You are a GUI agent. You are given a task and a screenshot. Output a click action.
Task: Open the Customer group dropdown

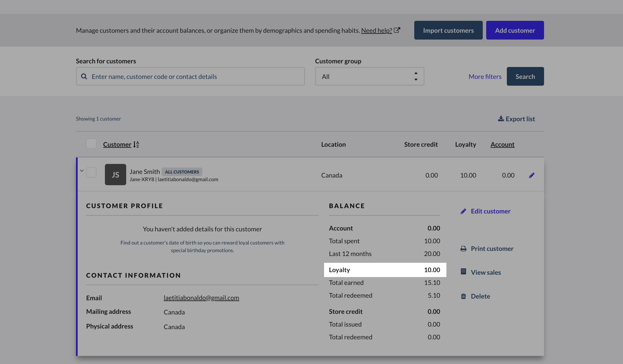pyautogui.click(x=369, y=76)
